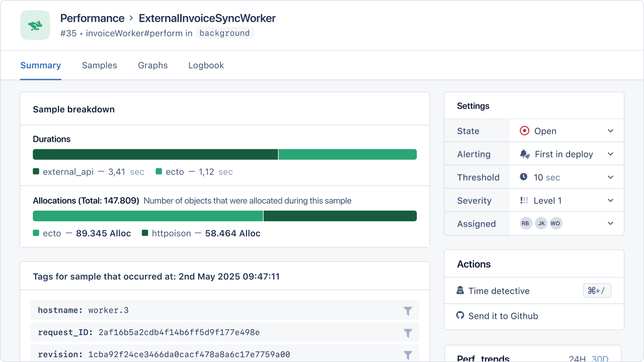Screen dimensions: 644x362
Task: Click the green rabbit app logo
Action: (x=35, y=25)
